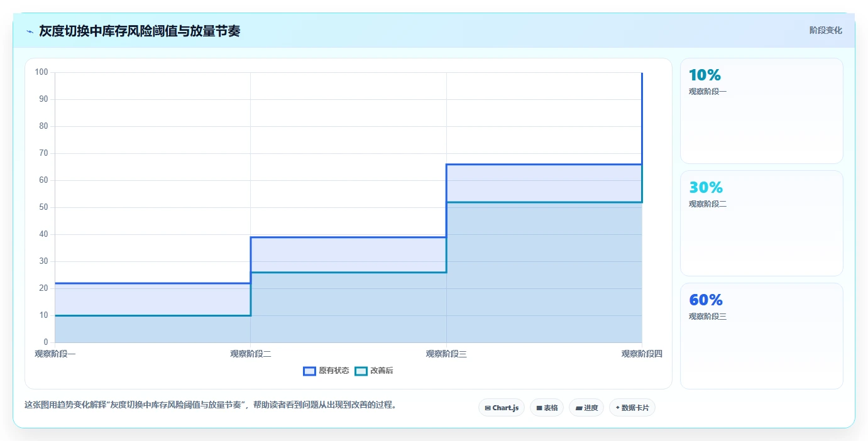
Task: Select the 60% 观察阶段三 card
Action: [x=761, y=336]
